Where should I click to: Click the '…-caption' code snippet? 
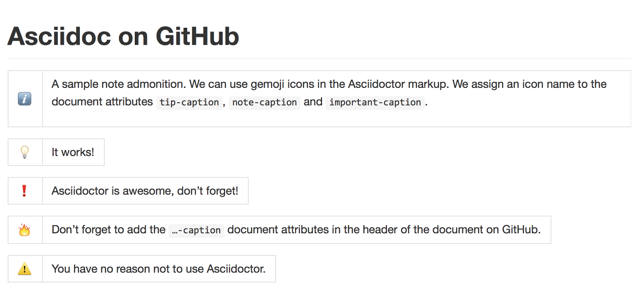click(196, 230)
